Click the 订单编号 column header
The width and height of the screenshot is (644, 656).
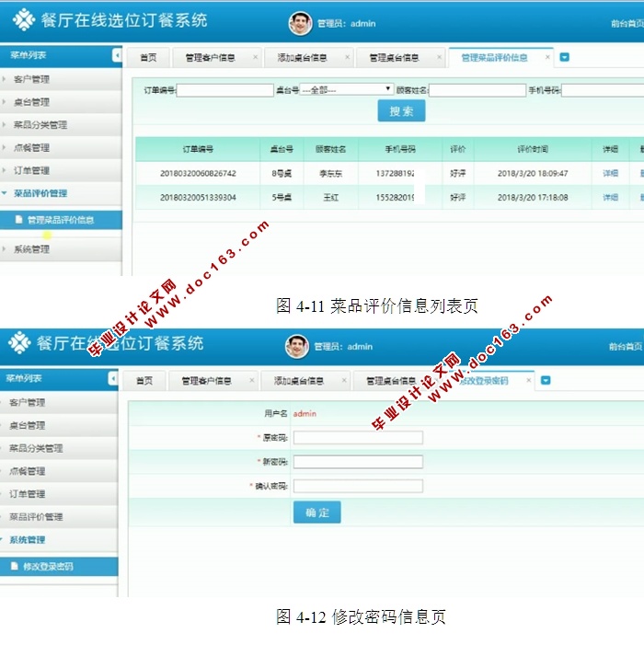coord(198,149)
